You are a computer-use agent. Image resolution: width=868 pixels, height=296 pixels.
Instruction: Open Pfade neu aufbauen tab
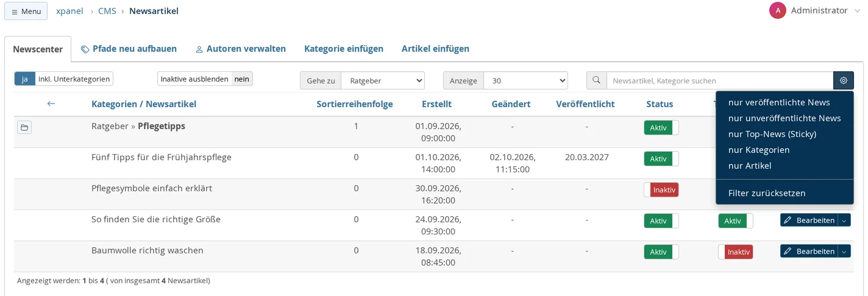tap(129, 49)
